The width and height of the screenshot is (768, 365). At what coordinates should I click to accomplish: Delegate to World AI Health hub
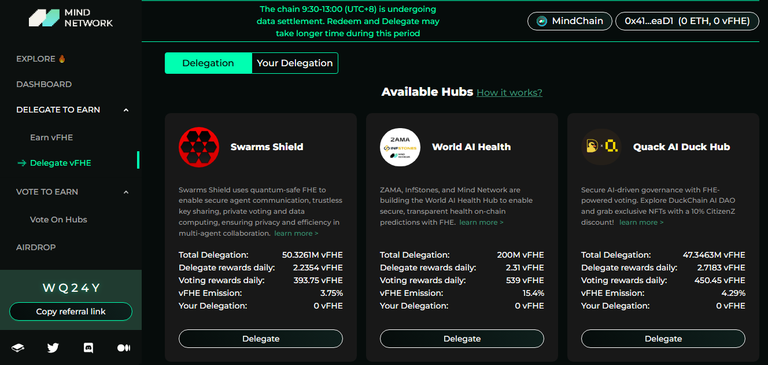pos(462,339)
